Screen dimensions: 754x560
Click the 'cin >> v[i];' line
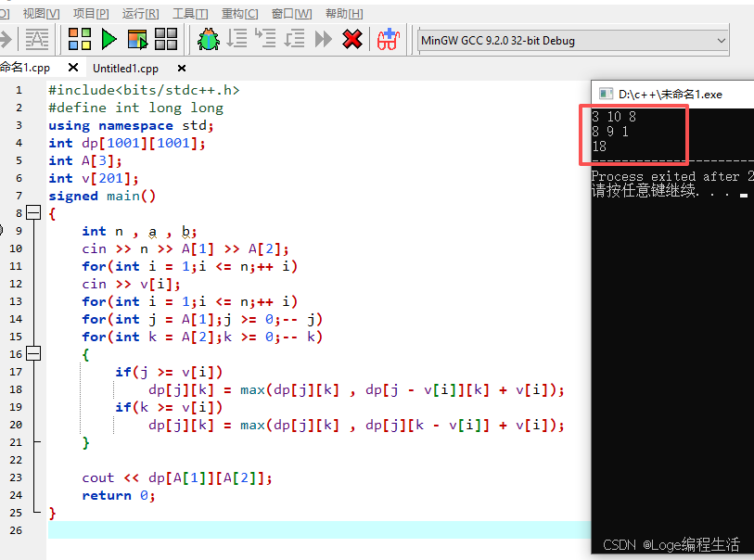pos(131,284)
